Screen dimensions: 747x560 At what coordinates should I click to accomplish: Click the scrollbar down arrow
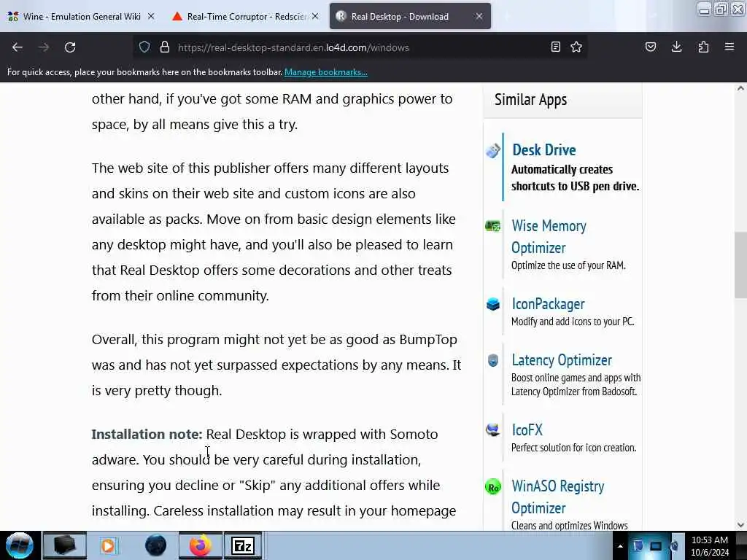740,525
